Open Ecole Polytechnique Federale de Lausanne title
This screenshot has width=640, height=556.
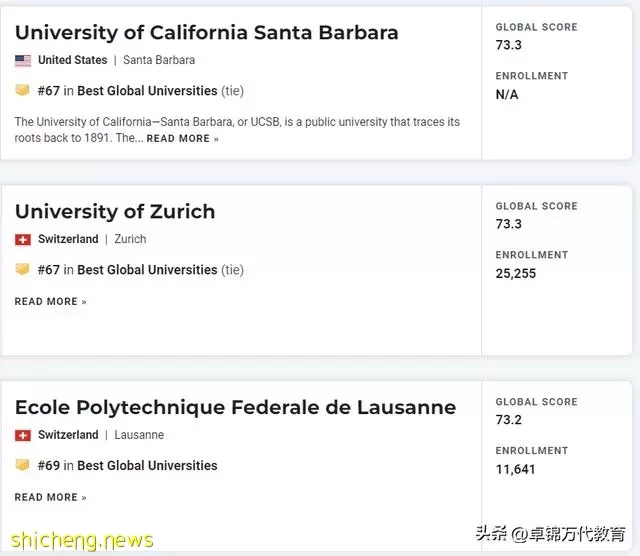coord(236,407)
